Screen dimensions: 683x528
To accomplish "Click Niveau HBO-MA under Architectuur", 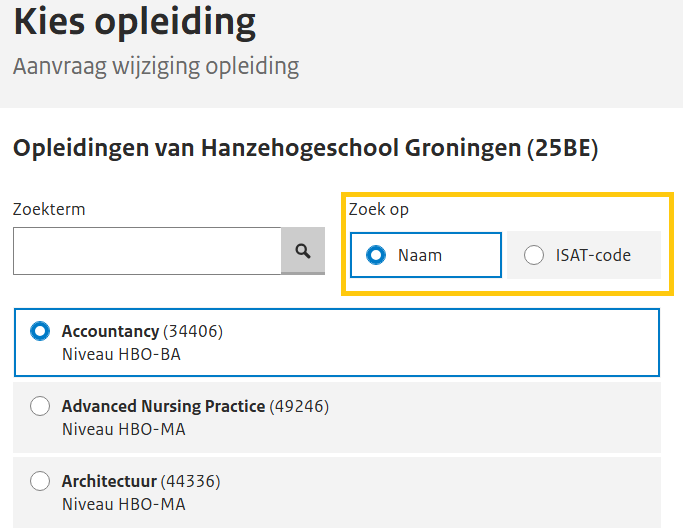I will (x=123, y=505).
